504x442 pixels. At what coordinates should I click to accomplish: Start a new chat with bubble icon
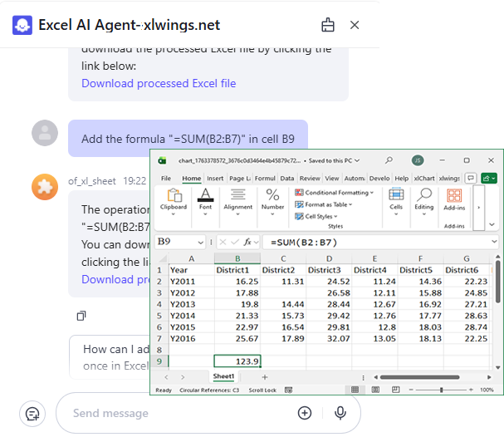click(32, 414)
